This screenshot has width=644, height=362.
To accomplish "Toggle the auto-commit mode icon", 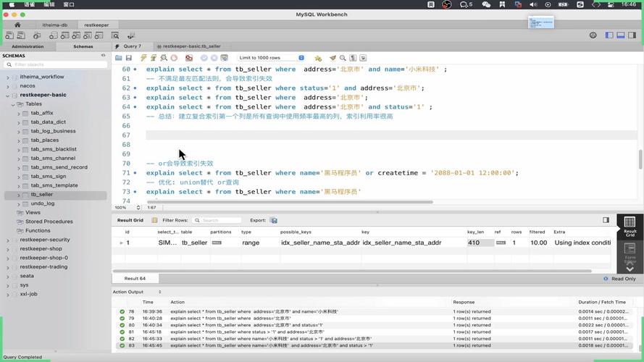I will click(225, 58).
